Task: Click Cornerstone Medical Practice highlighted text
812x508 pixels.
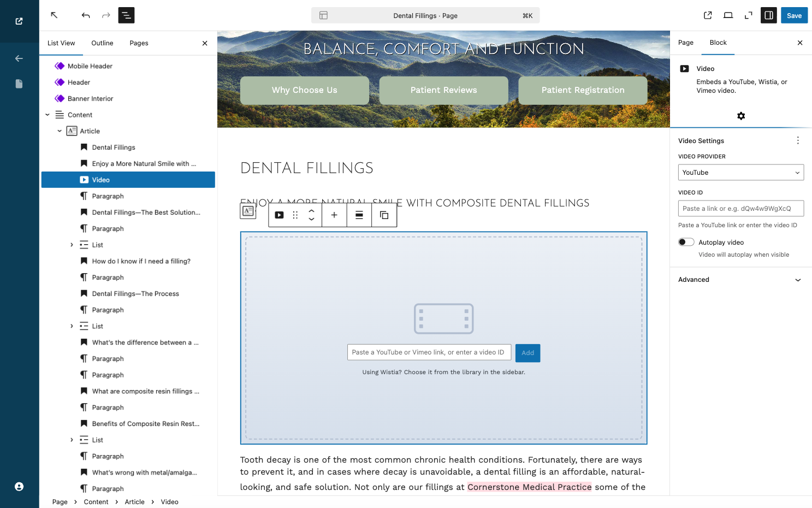Action: (x=529, y=487)
